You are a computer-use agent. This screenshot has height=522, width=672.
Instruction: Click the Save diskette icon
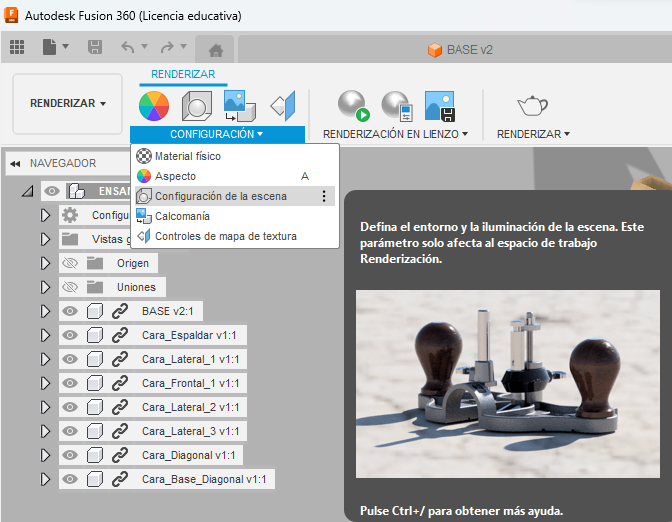click(95, 47)
